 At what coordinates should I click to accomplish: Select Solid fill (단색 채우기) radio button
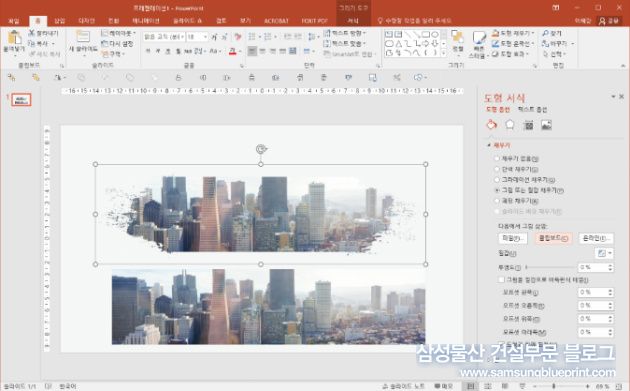click(x=497, y=169)
